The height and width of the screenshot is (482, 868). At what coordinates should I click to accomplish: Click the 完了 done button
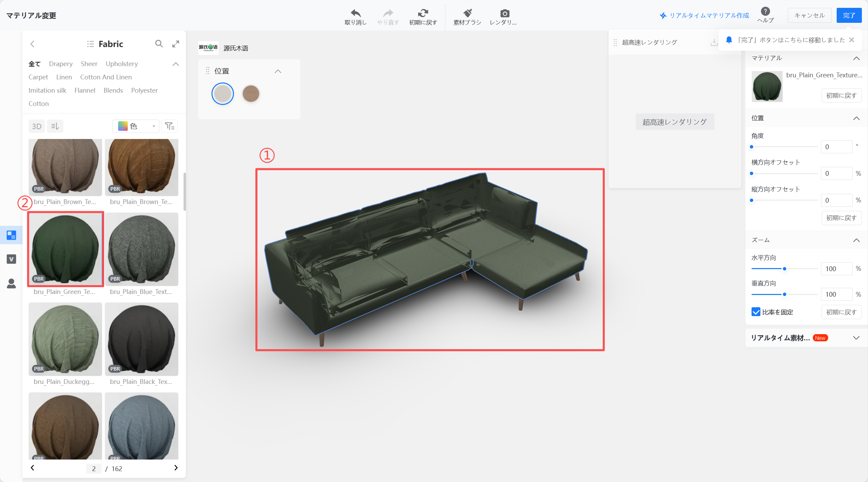[x=849, y=15]
